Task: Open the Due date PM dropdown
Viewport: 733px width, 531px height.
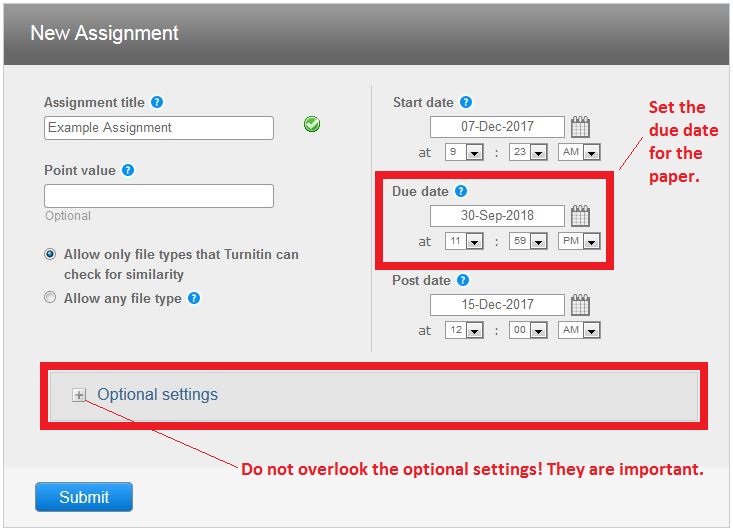Action: (x=580, y=242)
